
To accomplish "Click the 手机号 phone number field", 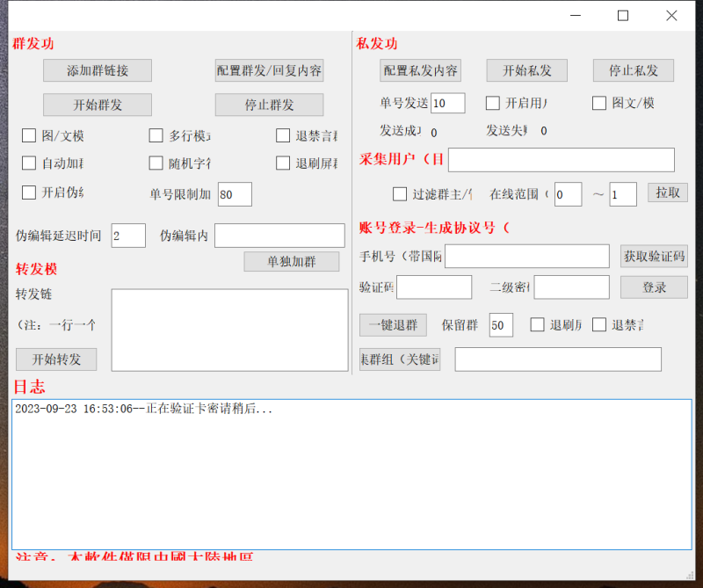I will [x=525, y=256].
